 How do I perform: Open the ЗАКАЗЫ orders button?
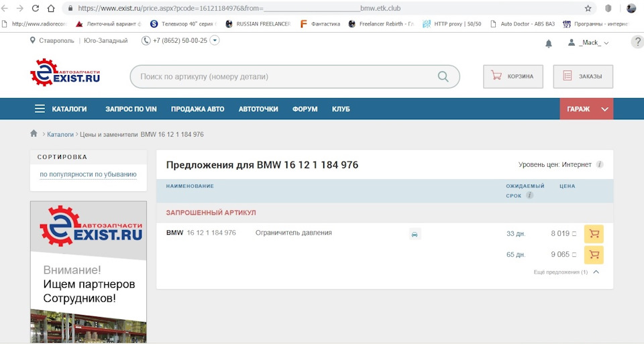click(x=583, y=76)
